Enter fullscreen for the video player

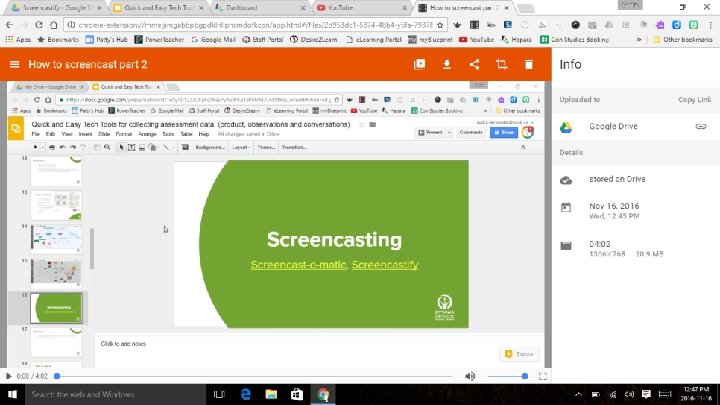click(542, 376)
